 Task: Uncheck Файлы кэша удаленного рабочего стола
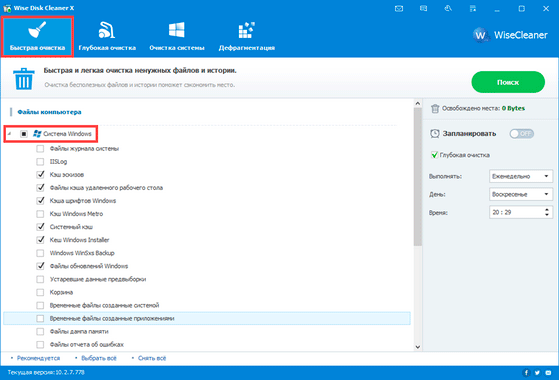40,188
